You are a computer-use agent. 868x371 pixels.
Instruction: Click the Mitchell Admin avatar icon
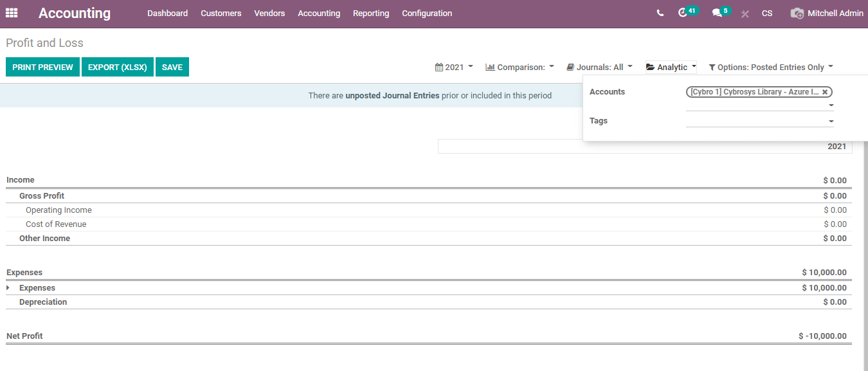tap(797, 13)
